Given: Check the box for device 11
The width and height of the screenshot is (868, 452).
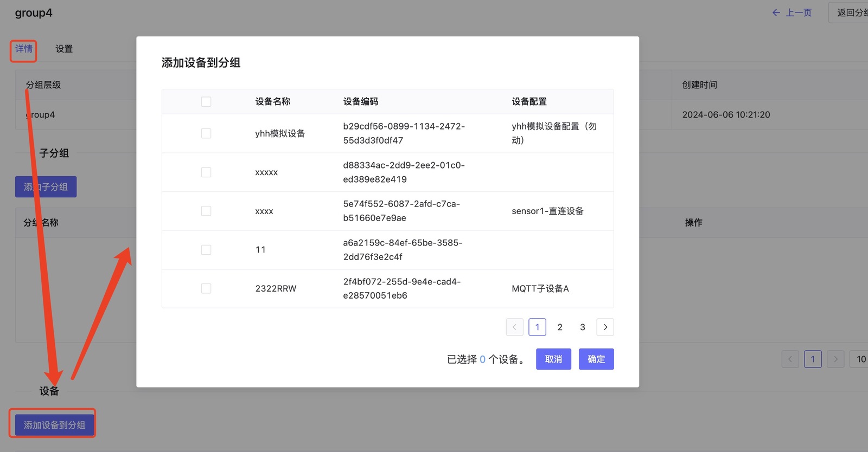Looking at the screenshot, I should (x=206, y=250).
